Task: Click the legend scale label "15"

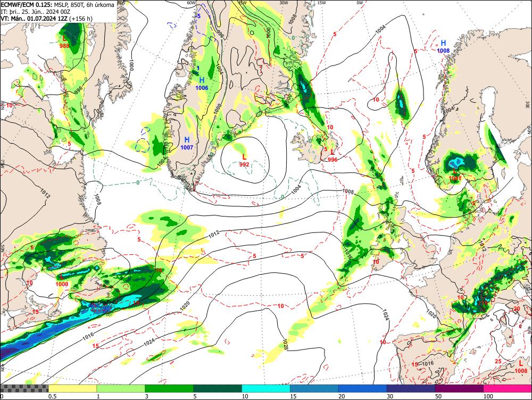Action: click(293, 396)
